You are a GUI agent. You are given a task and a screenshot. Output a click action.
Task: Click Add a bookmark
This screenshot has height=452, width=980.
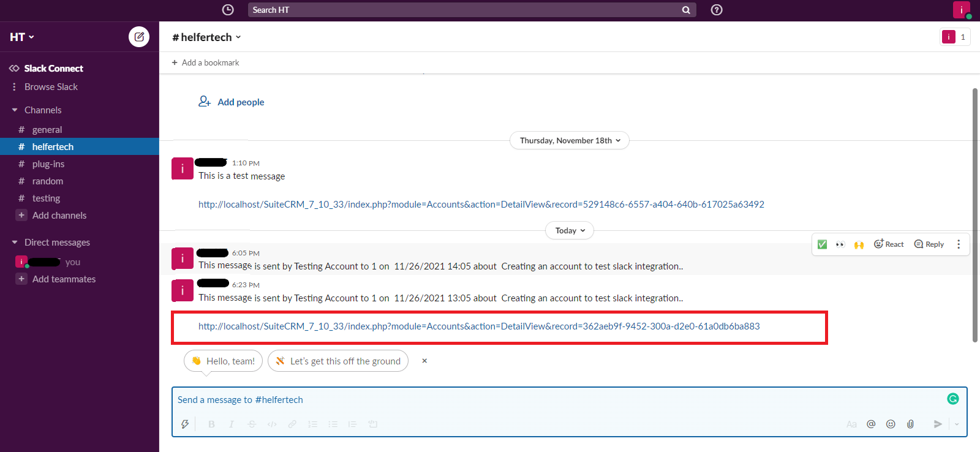click(x=205, y=62)
